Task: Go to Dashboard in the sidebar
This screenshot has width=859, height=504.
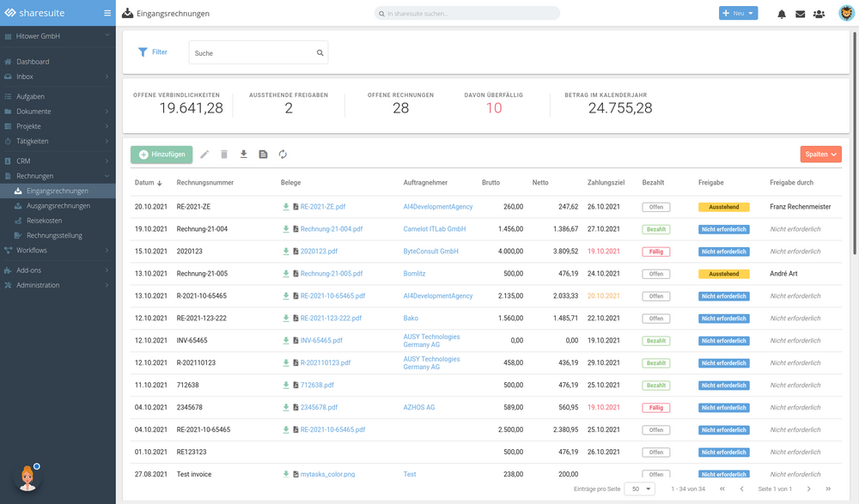Action: pos(33,62)
